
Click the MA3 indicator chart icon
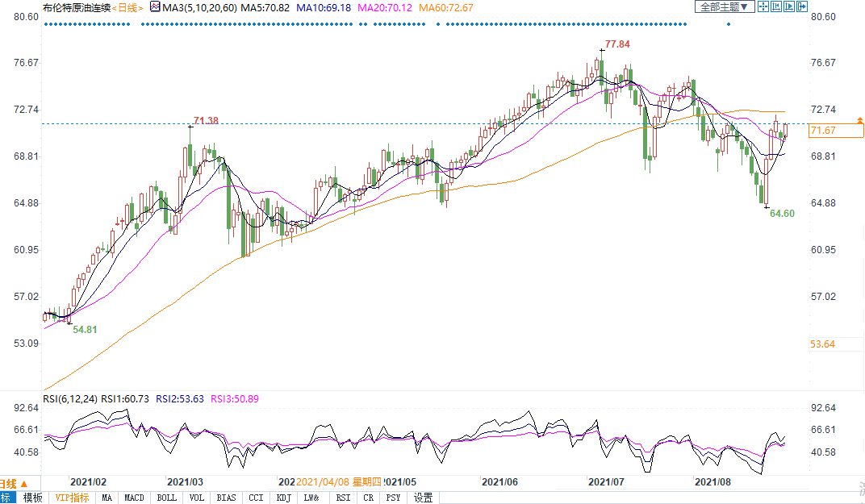(x=156, y=7)
